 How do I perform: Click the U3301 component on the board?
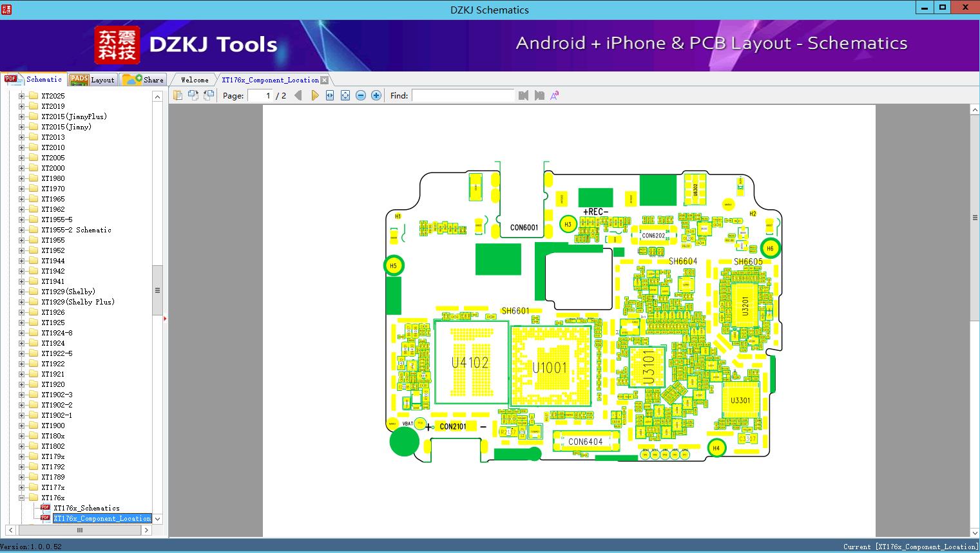tap(740, 400)
